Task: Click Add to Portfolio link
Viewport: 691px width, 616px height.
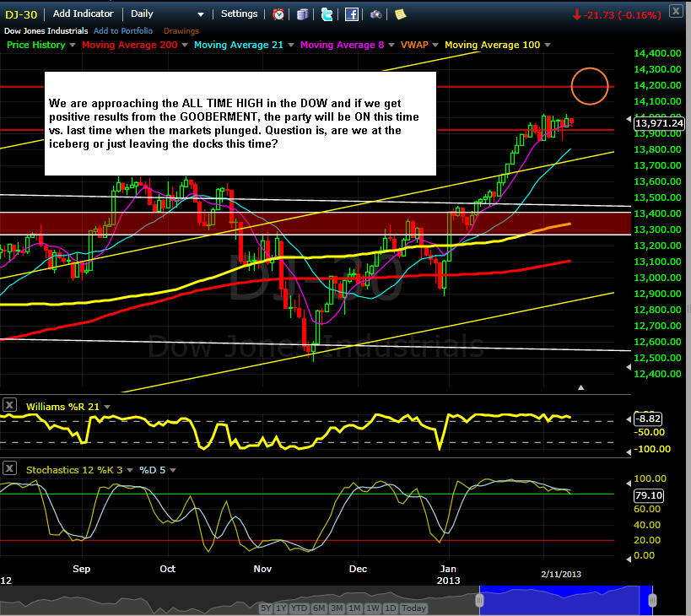Action: (x=123, y=31)
